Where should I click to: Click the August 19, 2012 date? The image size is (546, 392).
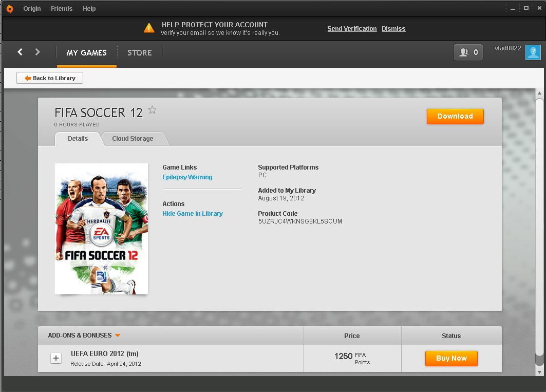(x=281, y=198)
